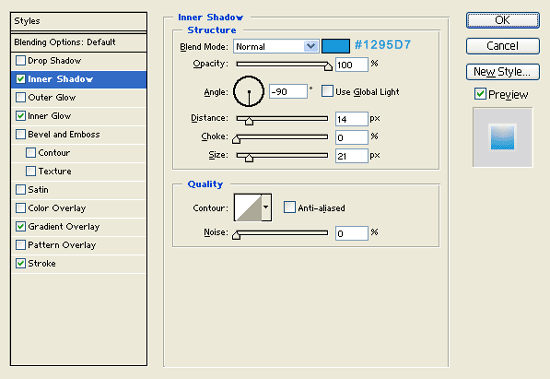Open the Contour picker arrow
This screenshot has width=550, height=379.
click(x=266, y=207)
